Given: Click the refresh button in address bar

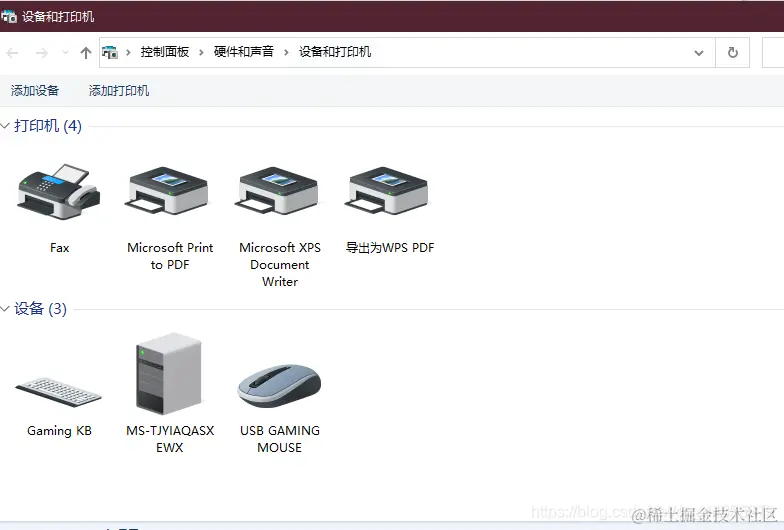Looking at the screenshot, I should 732,52.
